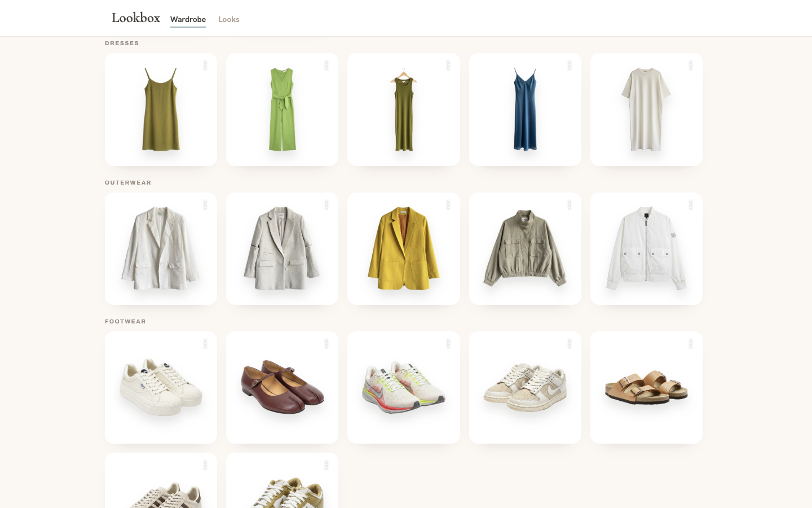Image resolution: width=812 pixels, height=508 pixels.
Task: Select the blue satin slip dress
Action: (525, 110)
